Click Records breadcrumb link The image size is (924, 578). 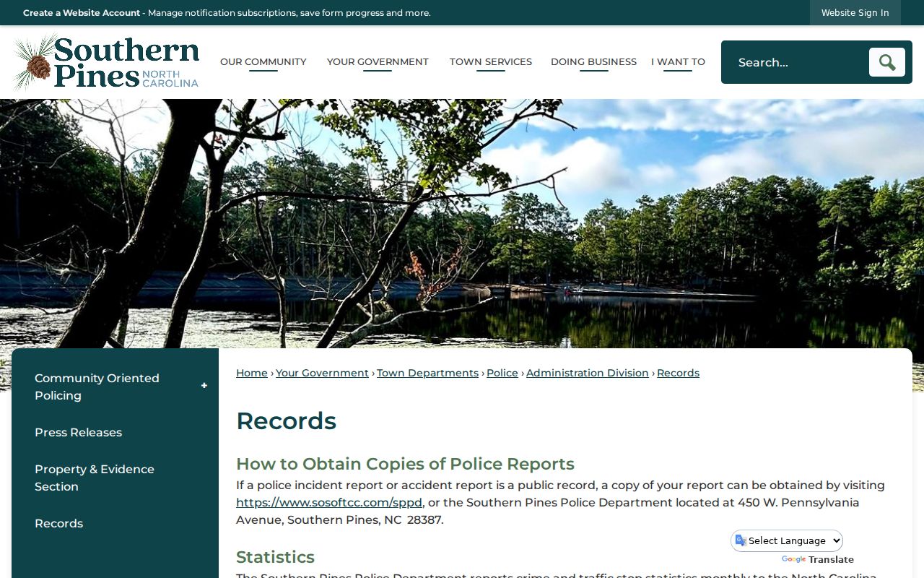[x=678, y=373]
